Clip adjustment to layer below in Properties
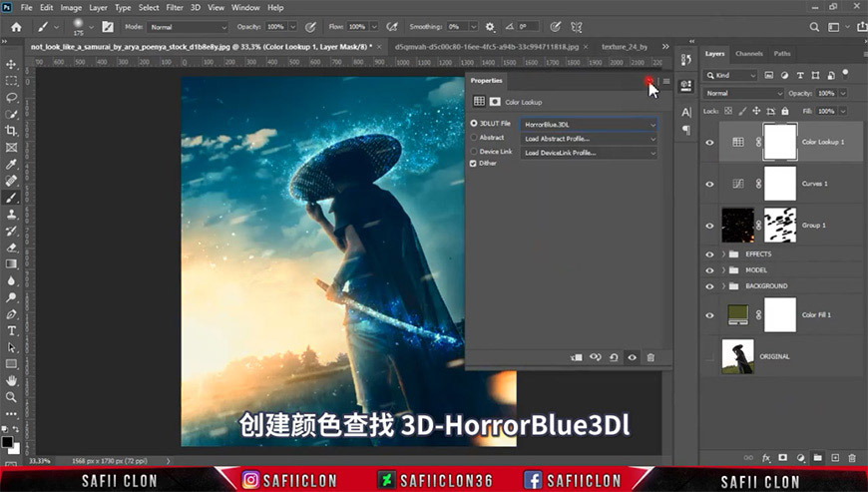 click(577, 357)
